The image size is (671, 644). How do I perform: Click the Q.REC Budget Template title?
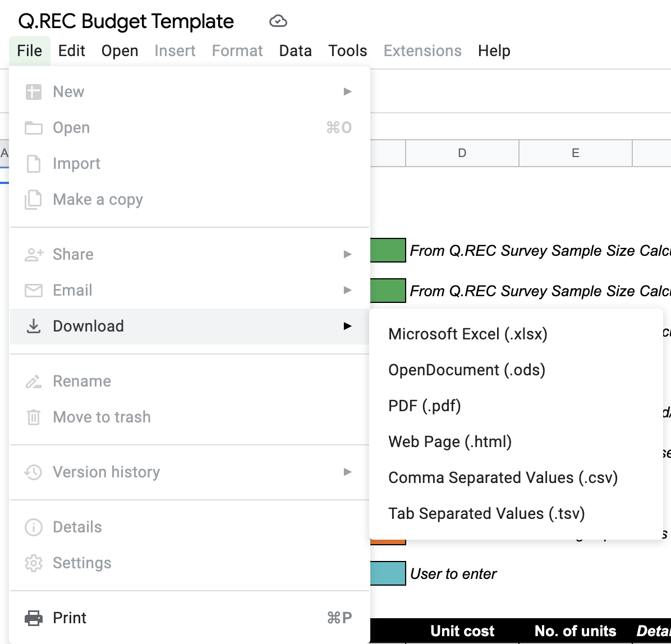click(x=126, y=22)
